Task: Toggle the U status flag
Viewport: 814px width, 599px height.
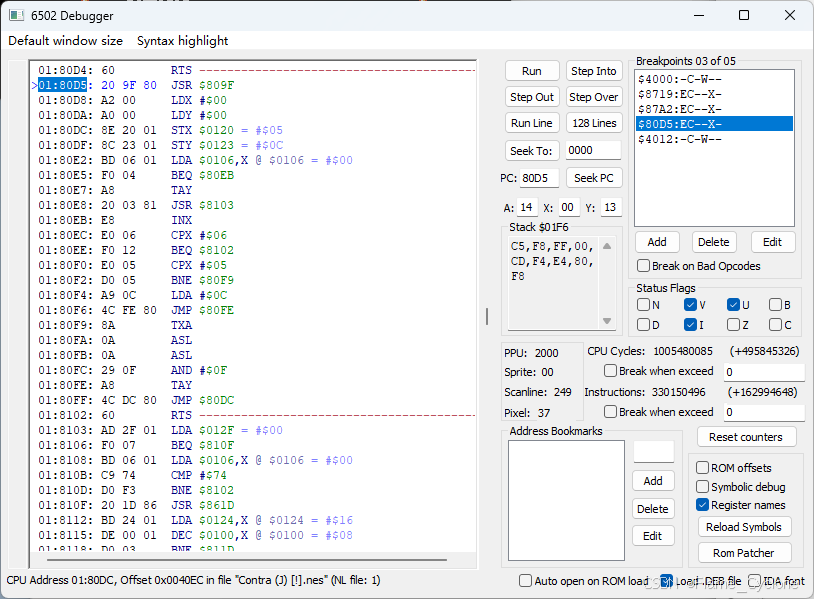Action: click(x=733, y=305)
